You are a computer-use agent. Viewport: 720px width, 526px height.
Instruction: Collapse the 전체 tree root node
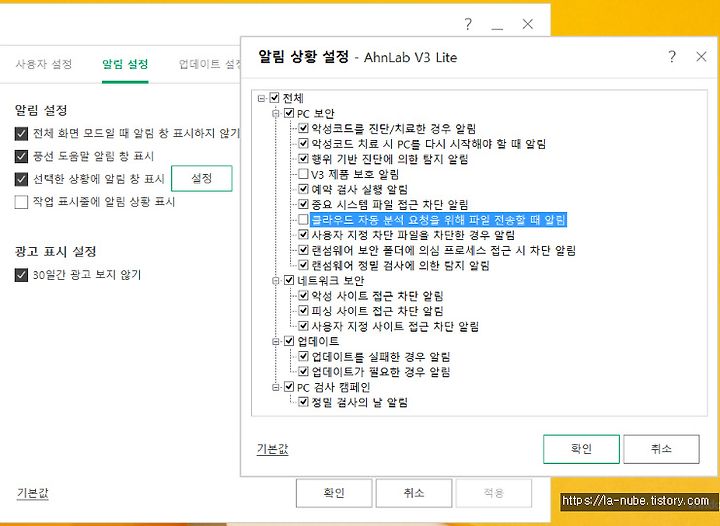point(261,98)
